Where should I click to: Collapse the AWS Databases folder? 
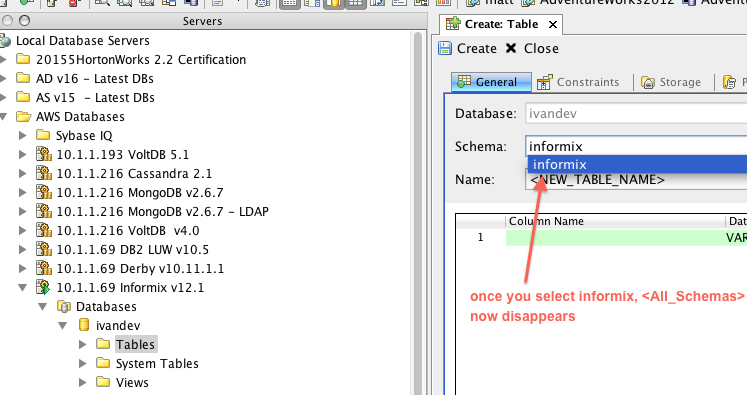(3, 117)
